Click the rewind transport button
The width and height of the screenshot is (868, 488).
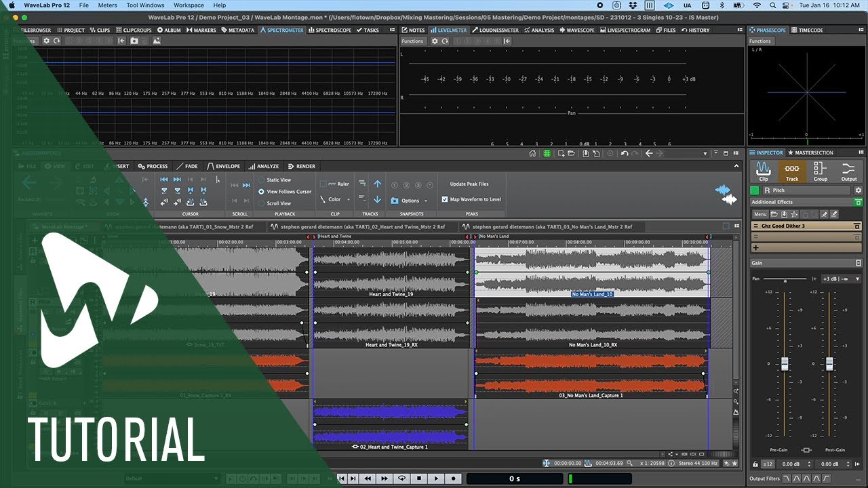point(368,479)
